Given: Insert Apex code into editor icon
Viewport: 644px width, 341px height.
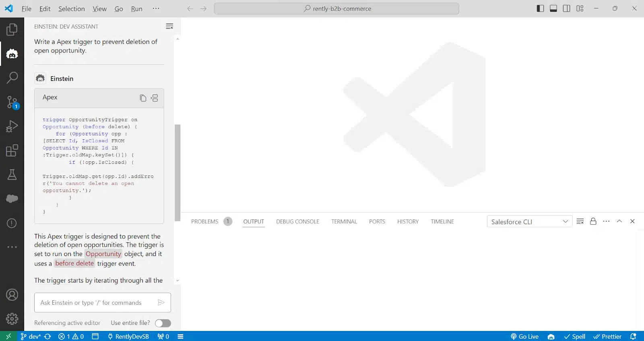Looking at the screenshot, I should pyautogui.click(x=155, y=98).
